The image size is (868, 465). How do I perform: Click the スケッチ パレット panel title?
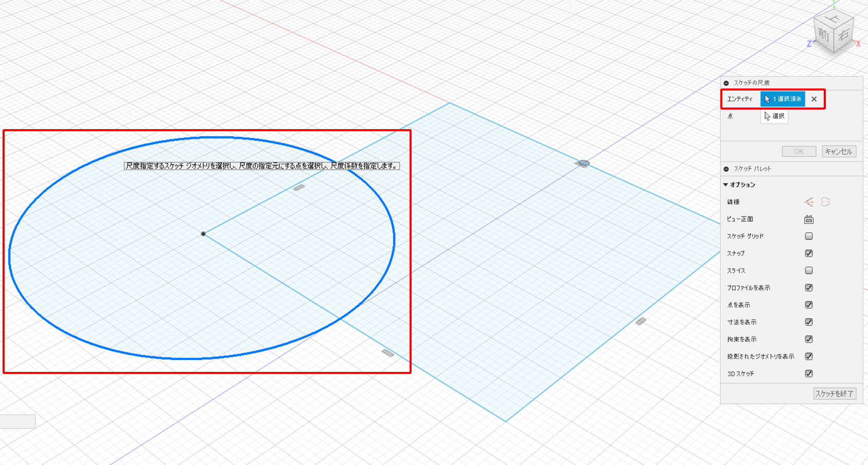[753, 169]
